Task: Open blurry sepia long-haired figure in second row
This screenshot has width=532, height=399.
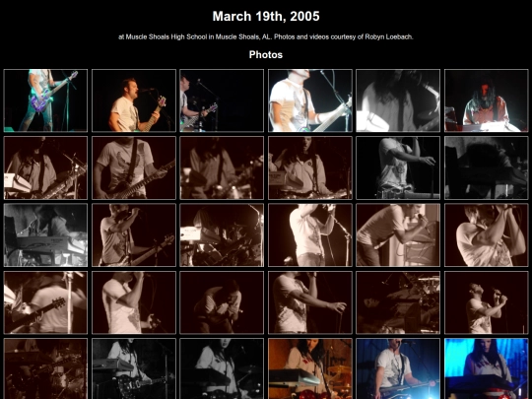Action: coord(222,167)
